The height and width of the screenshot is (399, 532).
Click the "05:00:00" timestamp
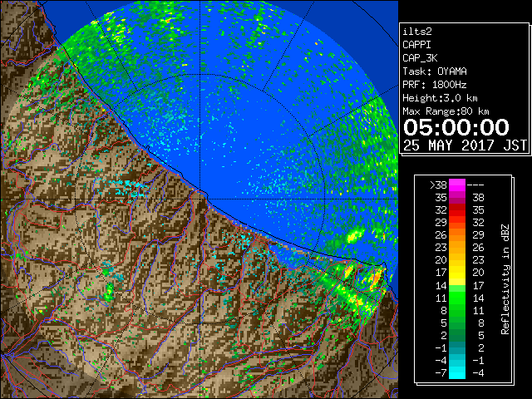click(456, 127)
